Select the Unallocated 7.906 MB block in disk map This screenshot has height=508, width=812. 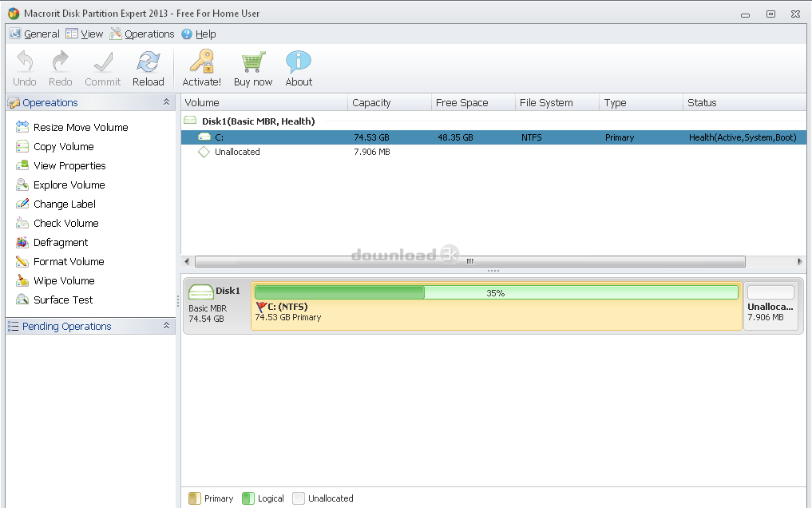(770, 306)
